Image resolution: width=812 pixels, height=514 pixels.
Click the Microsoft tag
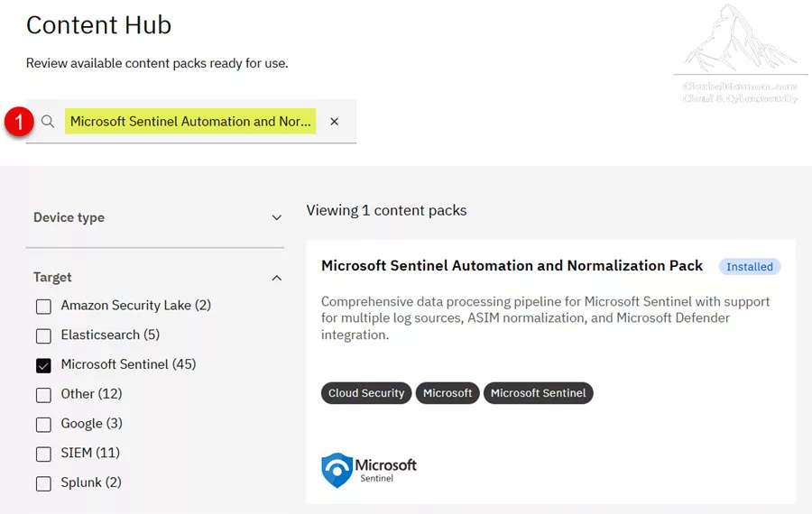click(448, 393)
